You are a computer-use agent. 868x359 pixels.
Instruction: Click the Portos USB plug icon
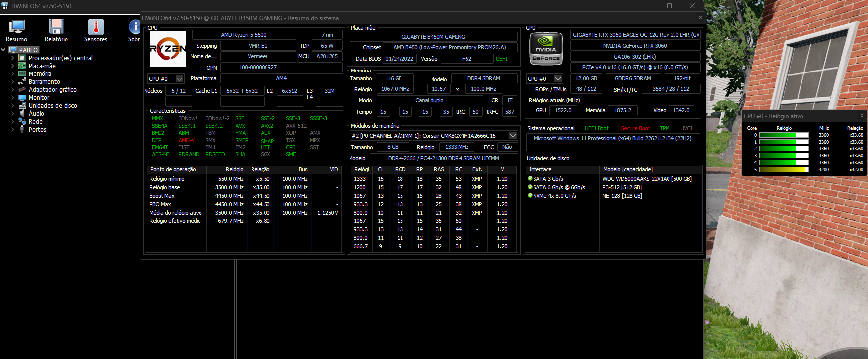tap(22, 129)
